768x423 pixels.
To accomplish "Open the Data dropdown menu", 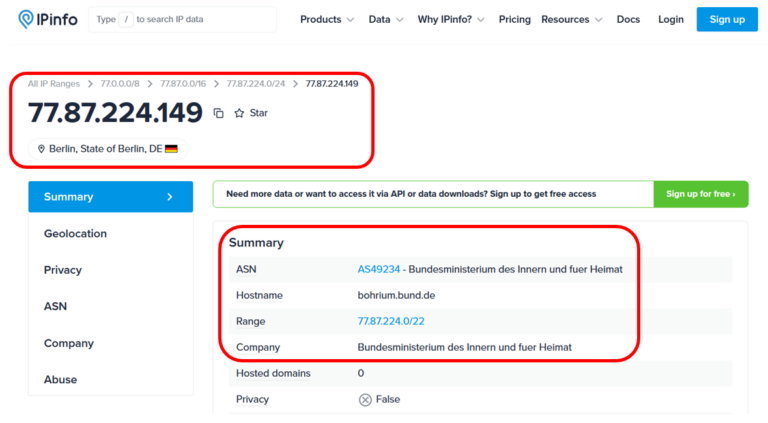I will [x=386, y=19].
